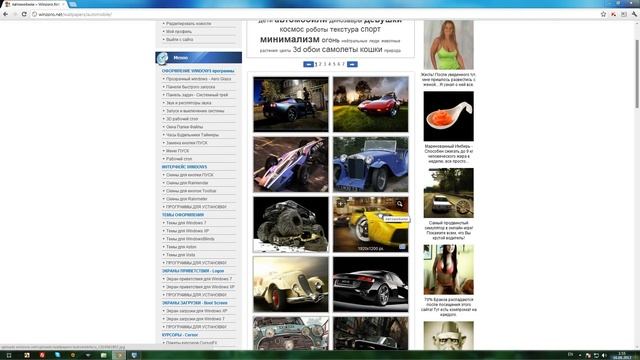Open the browser wrench settings menu
This screenshot has width=640, height=360.
coord(634,14)
